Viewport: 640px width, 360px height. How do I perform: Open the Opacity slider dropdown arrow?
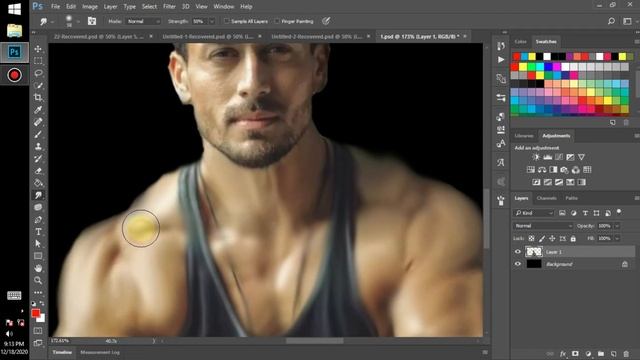pos(617,226)
